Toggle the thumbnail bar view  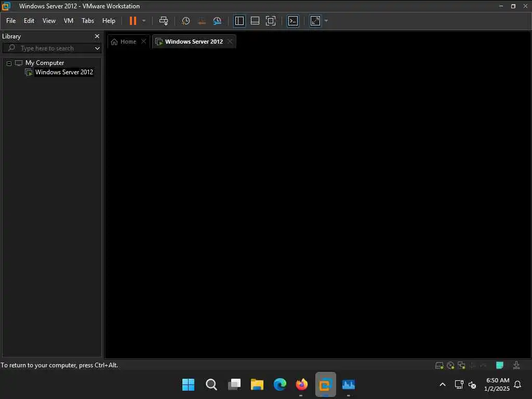(x=255, y=21)
